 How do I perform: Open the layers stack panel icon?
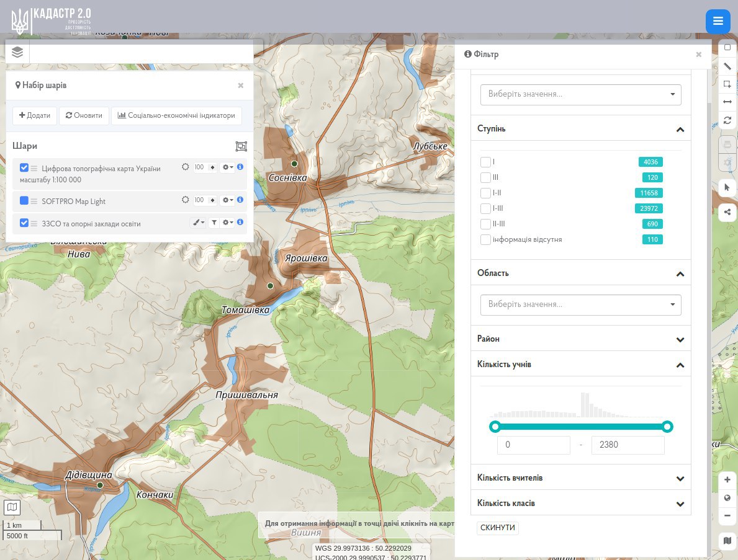17,52
